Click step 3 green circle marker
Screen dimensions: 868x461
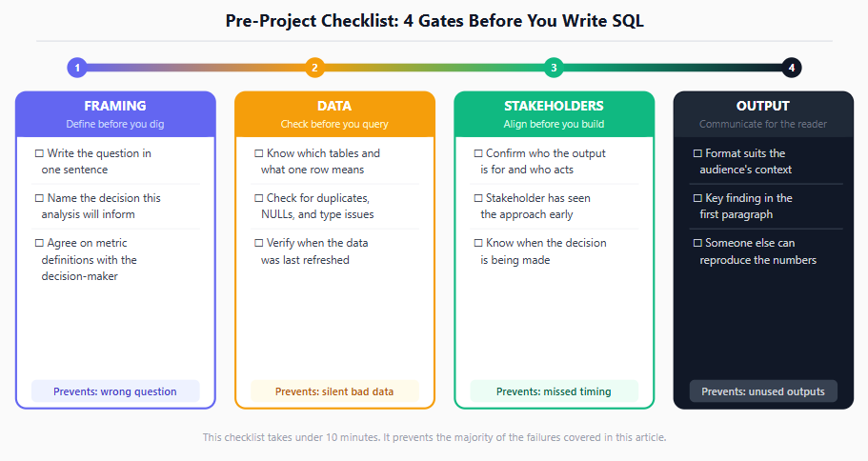coord(554,68)
